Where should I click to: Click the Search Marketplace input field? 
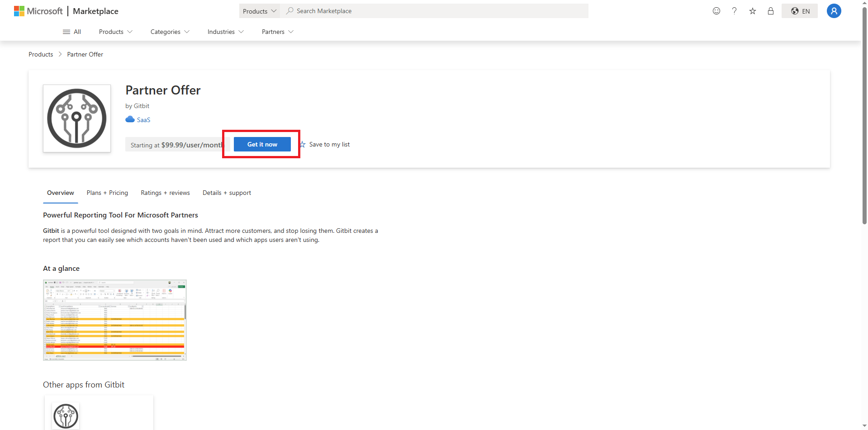[x=434, y=11]
